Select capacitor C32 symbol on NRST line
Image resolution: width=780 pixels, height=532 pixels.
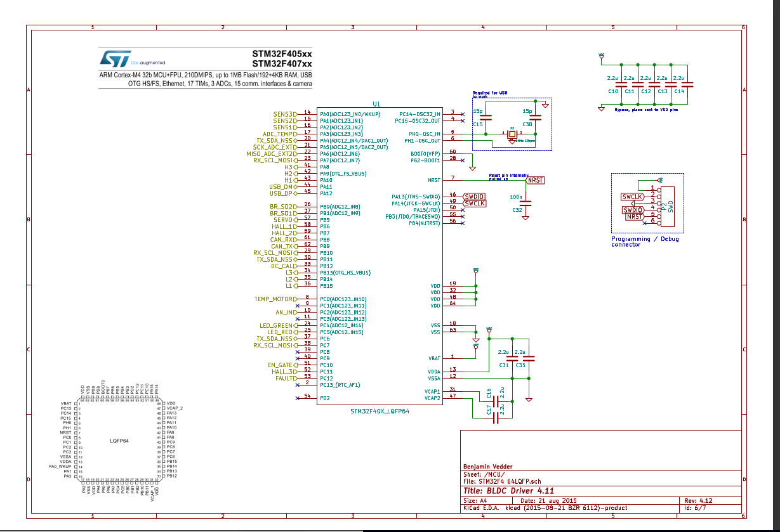(x=526, y=203)
